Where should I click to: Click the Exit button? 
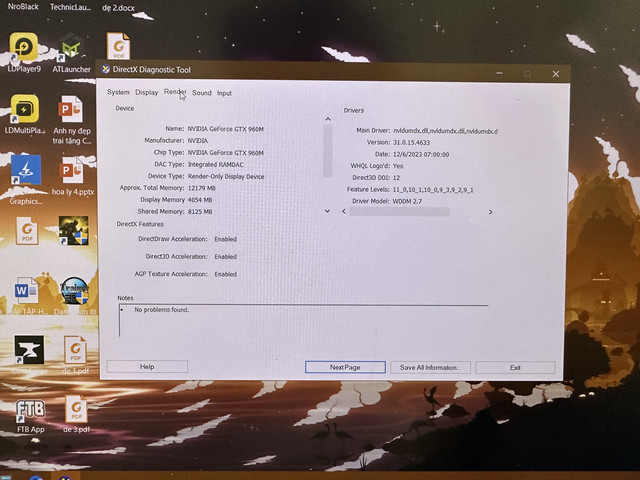coord(515,367)
